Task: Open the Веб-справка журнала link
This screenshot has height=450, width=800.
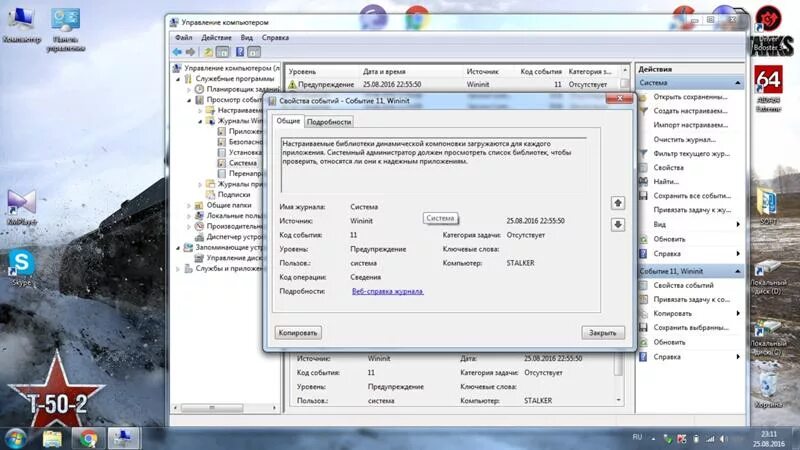Action: [387, 291]
